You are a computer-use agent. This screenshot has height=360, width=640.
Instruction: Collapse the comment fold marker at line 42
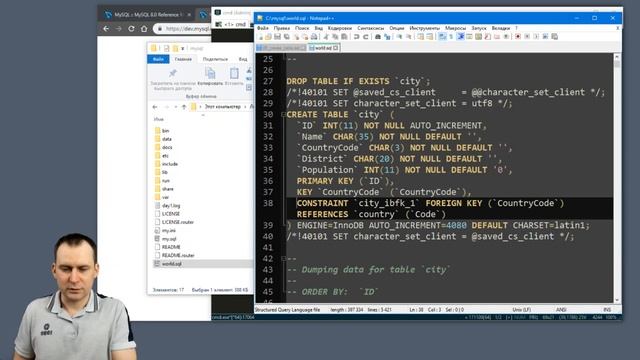[283, 259]
